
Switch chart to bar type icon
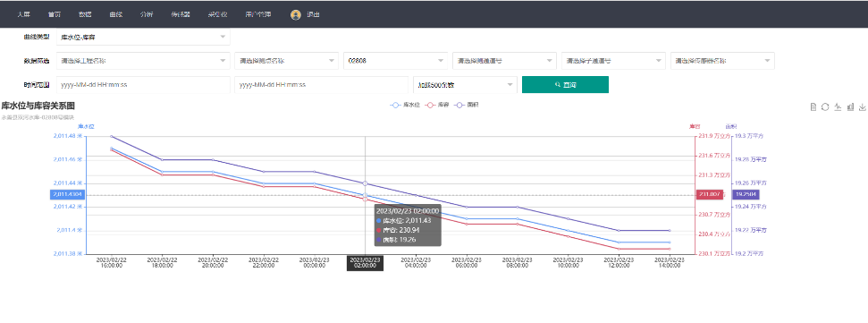pyautogui.click(x=850, y=107)
